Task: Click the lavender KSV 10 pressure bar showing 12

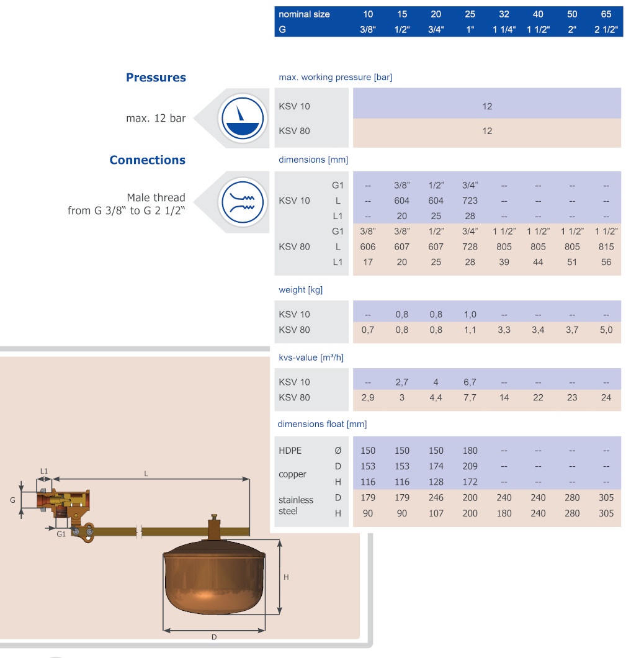Action: tap(487, 106)
